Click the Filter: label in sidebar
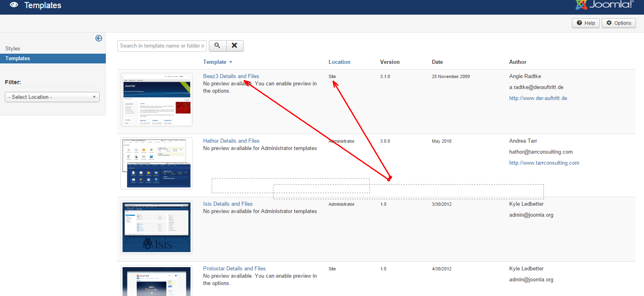The height and width of the screenshot is (296, 644). [13, 82]
